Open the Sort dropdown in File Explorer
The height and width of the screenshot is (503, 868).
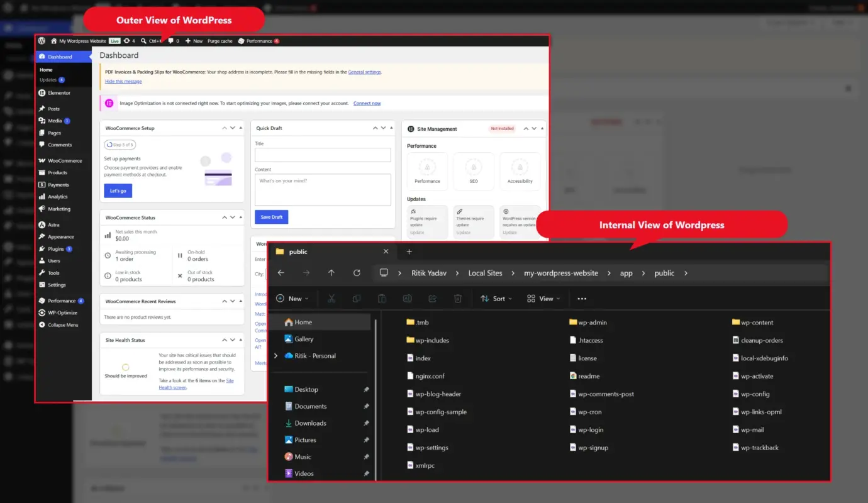pyautogui.click(x=496, y=299)
